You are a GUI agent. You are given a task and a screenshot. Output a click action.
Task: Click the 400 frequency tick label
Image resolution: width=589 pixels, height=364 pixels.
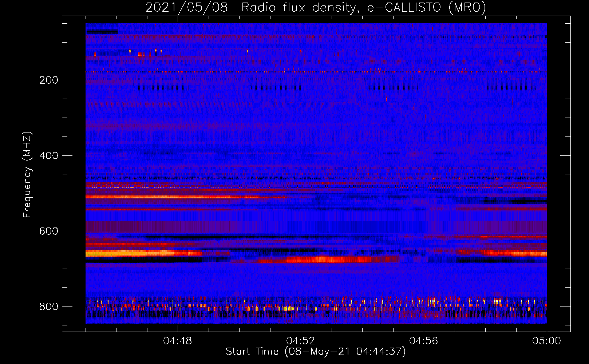click(x=49, y=156)
